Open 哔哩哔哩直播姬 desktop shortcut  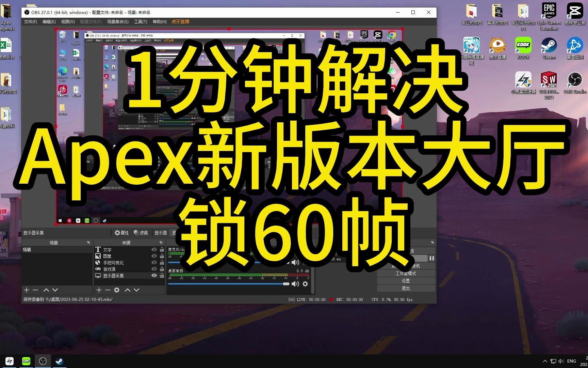(472, 51)
